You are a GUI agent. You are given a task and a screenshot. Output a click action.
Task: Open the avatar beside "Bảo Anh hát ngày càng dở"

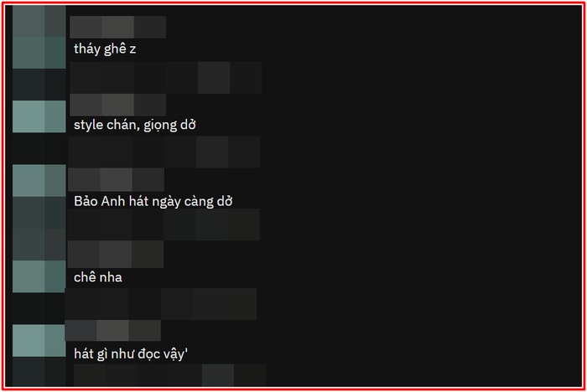pos(39,181)
